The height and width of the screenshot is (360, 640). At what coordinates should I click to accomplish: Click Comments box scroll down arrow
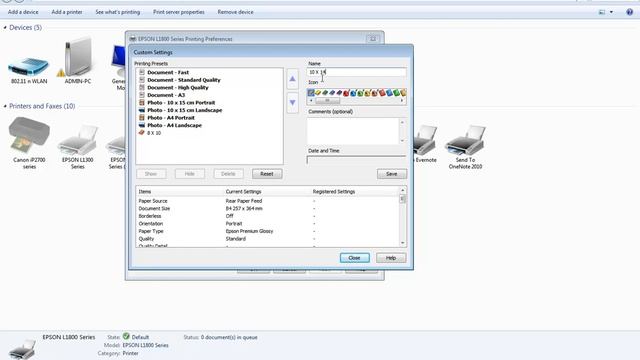pyautogui.click(x=402, y=140)
